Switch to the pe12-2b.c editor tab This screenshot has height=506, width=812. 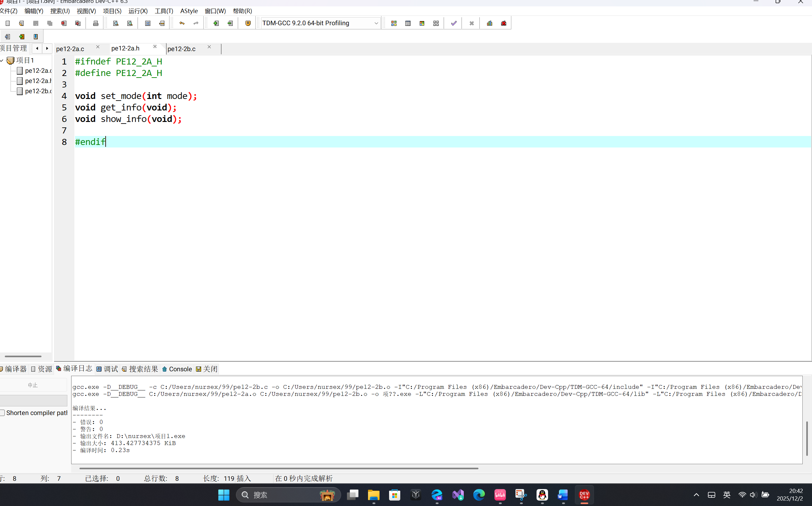click(182, 49)
